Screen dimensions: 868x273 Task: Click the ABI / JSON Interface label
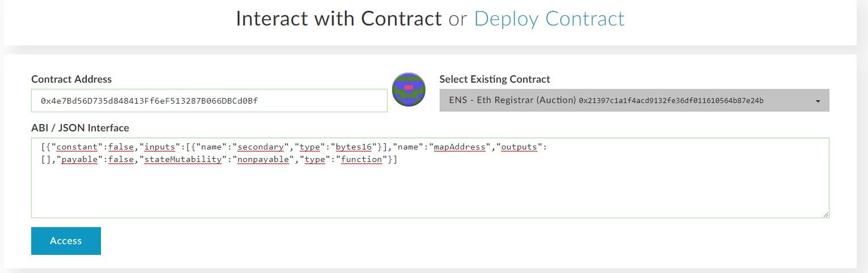pos(80,128)
